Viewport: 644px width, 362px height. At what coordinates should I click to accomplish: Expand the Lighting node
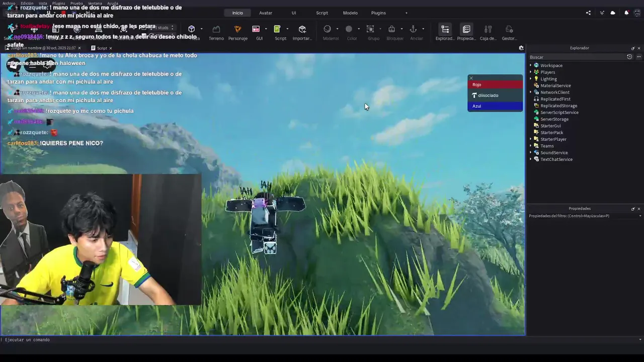[x=530, y=79]
